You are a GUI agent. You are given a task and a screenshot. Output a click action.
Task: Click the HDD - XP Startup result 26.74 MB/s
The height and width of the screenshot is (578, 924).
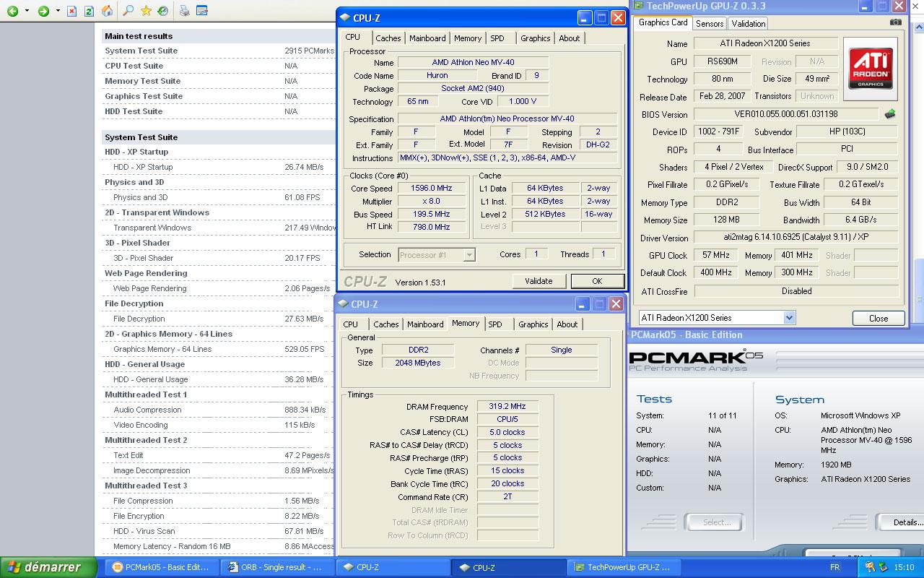(x=304, y=167)
